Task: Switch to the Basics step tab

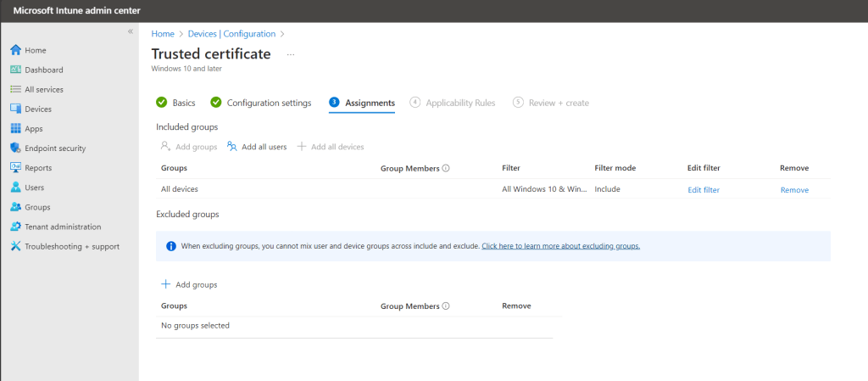Action: point(176,103)
